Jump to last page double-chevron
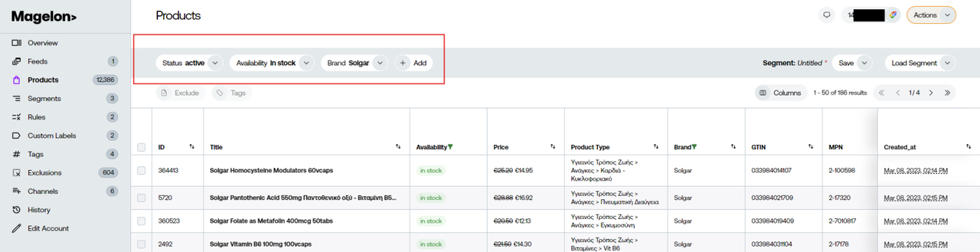 tap(947, 92)
